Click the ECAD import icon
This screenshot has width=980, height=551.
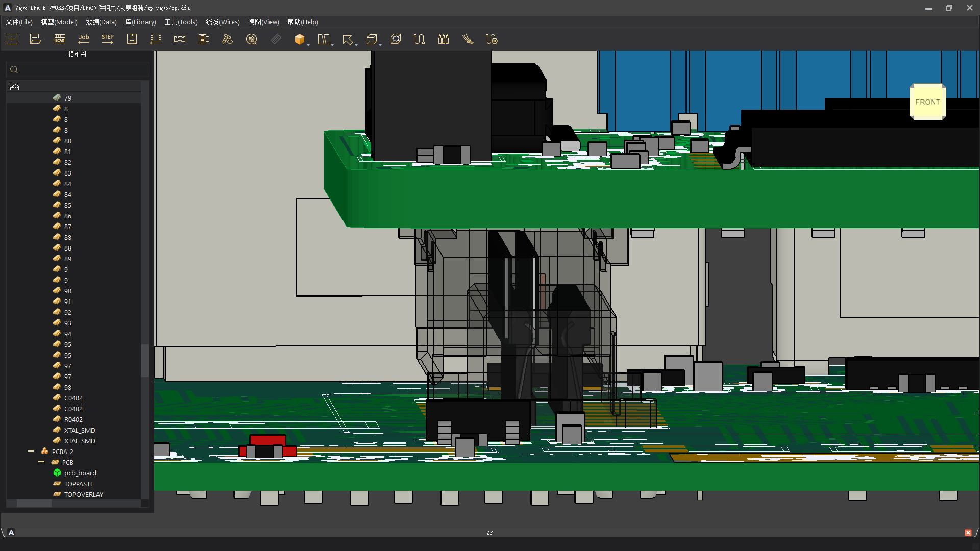60,39
